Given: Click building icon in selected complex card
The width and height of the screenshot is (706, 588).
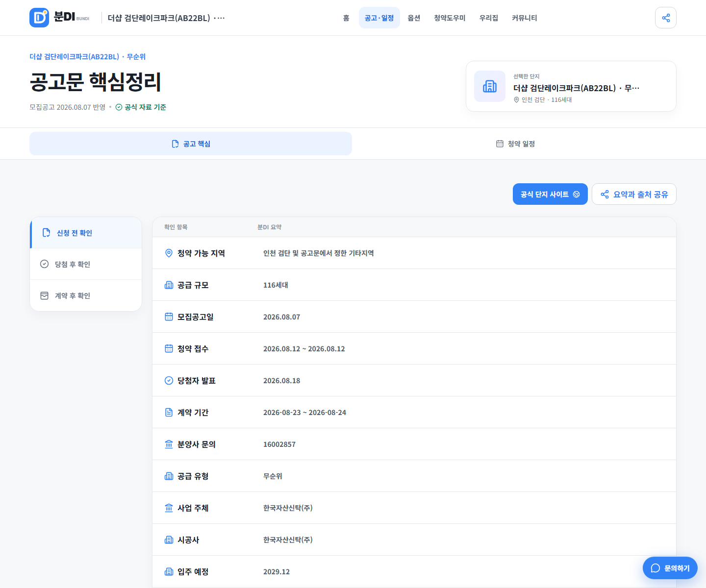Looking at the screenshot, I should click(490, 86).
